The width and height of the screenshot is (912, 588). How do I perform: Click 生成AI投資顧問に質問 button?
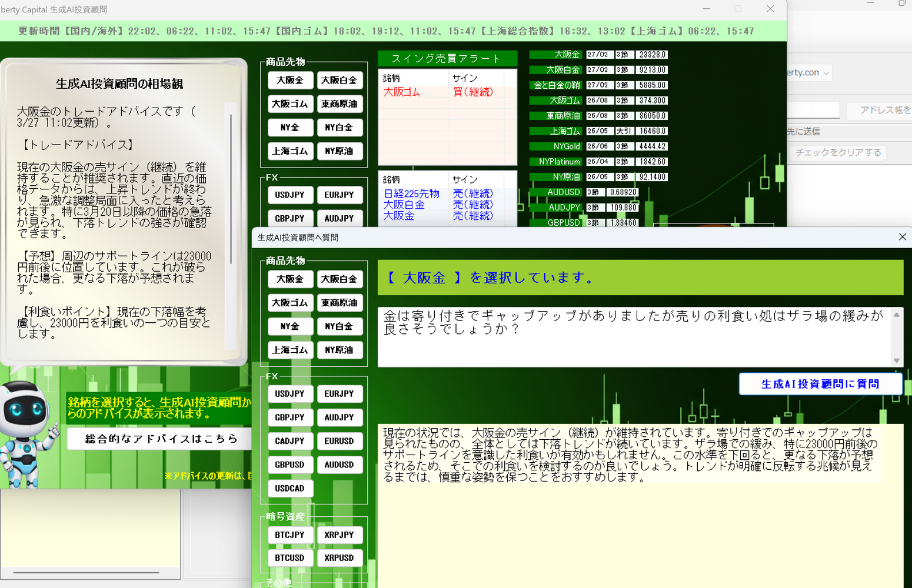point(820,384)
